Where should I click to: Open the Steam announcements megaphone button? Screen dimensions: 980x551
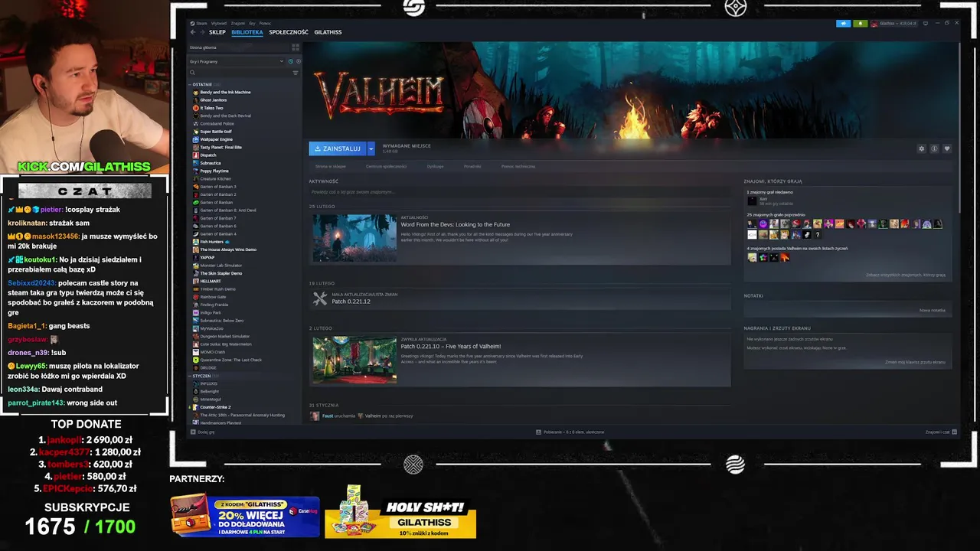point(843,24)
